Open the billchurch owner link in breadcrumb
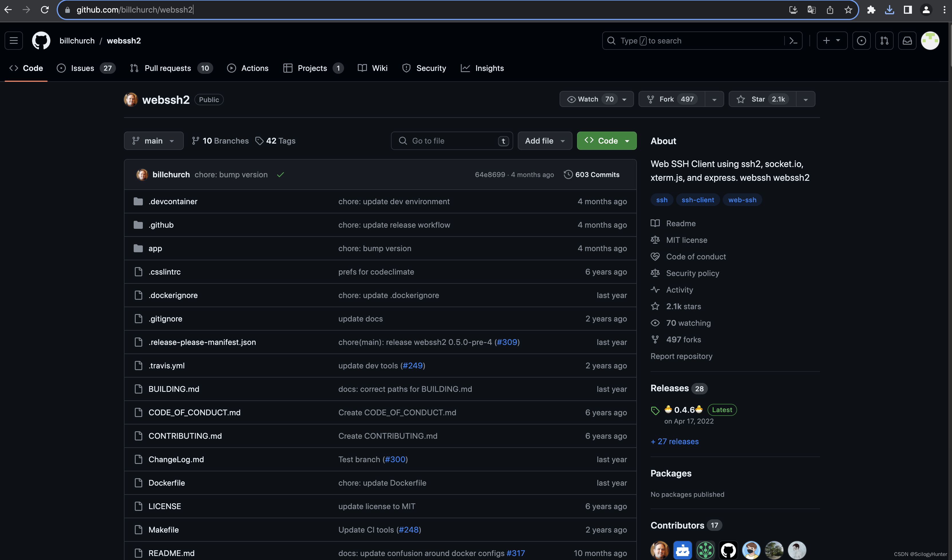Screen dimensions: 952x560 pos(77,41)
